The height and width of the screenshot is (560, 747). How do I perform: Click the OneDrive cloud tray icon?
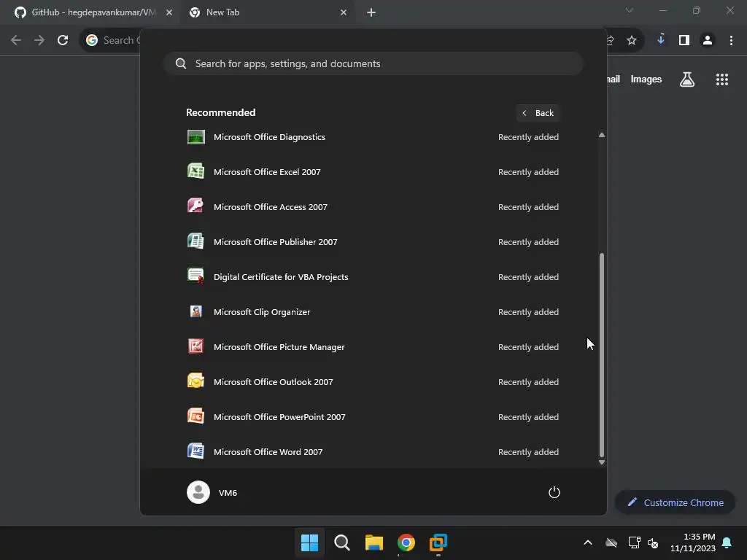611,542
